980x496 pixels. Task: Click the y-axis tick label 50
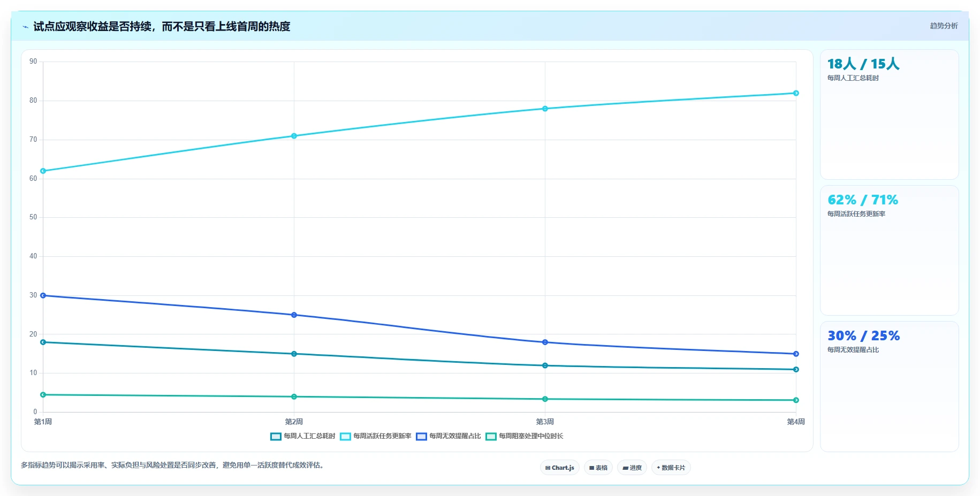[x=33, y=217]
